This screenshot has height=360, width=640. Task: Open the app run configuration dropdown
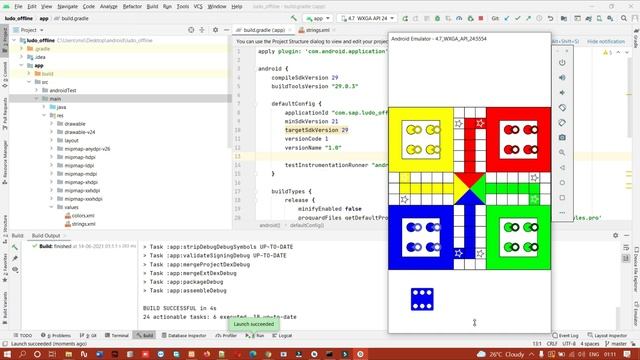pos(318,18)
